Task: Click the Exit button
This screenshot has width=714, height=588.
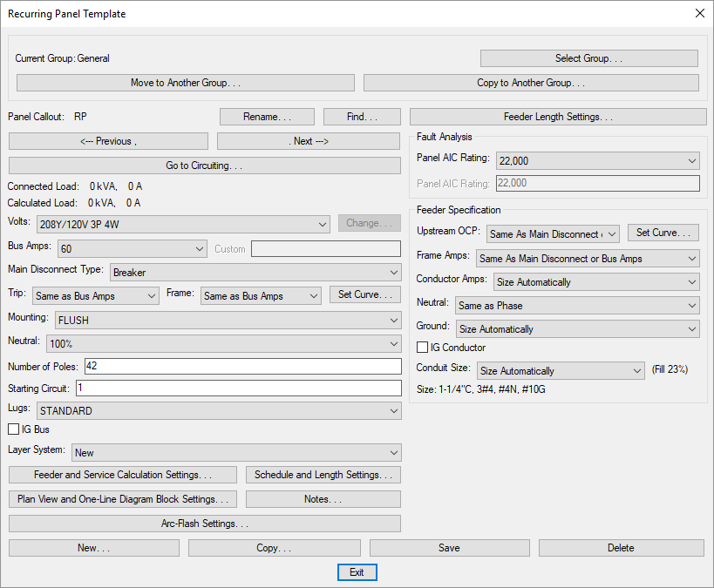Action: pos(357,572)
